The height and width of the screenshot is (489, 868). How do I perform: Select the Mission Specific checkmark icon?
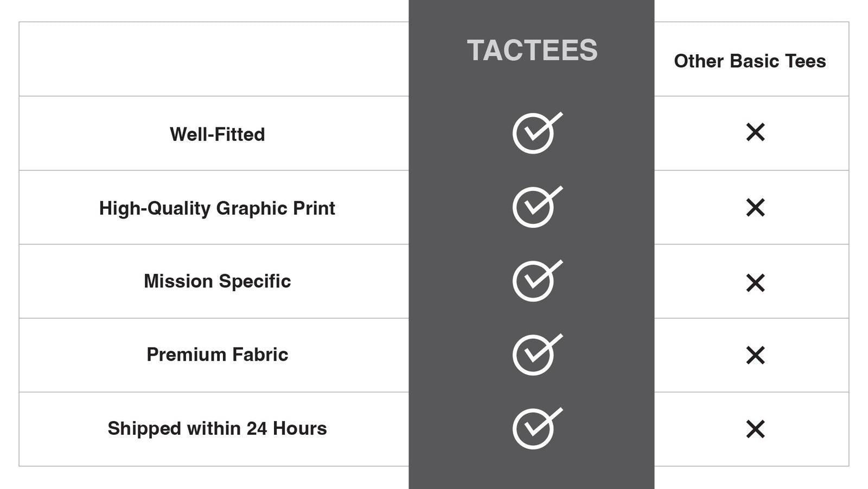(x=535, y=280)
